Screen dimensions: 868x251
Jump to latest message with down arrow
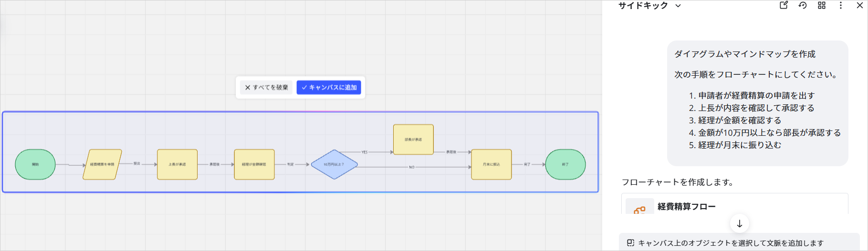click(x=740, y=223)
